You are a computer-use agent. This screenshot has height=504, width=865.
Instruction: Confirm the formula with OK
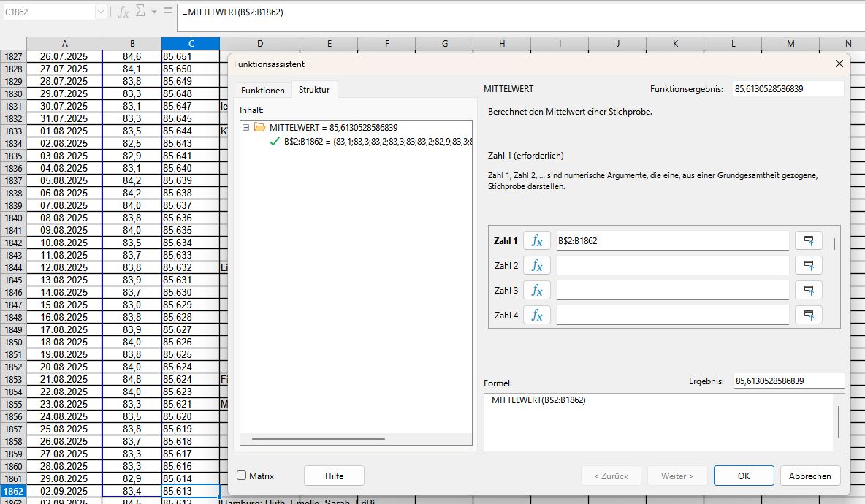743,476
